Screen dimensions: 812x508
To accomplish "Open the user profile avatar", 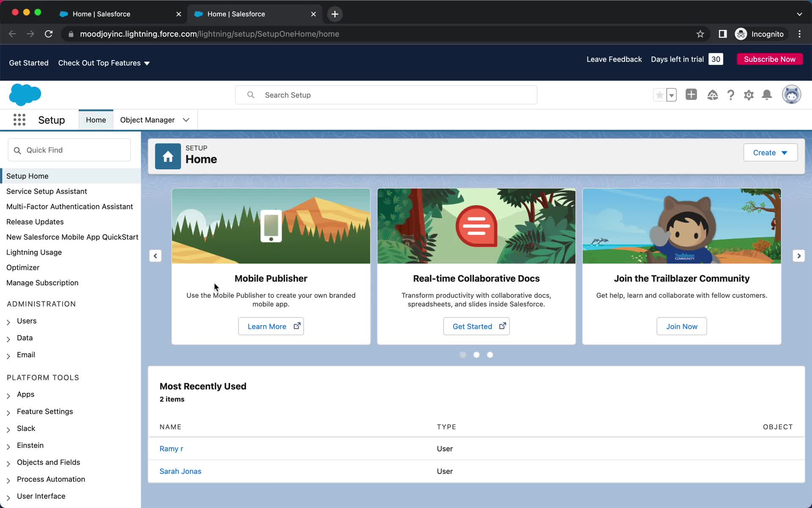I will (791, 94).
